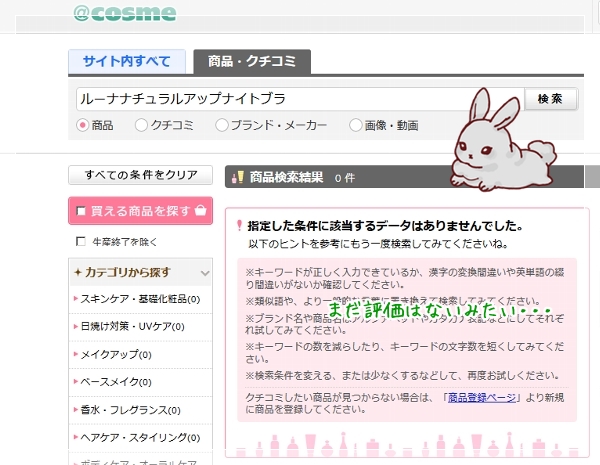Click the sparkle icon beside カテゴリから探す

coord(77,272)
